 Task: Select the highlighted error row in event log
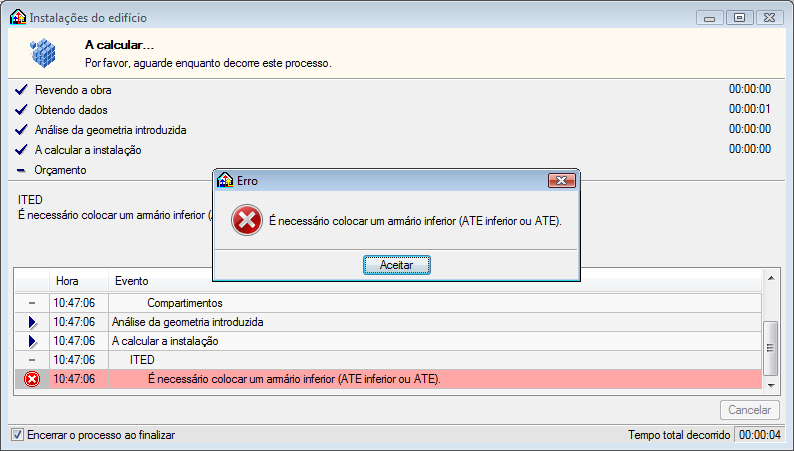coord(388,379)
